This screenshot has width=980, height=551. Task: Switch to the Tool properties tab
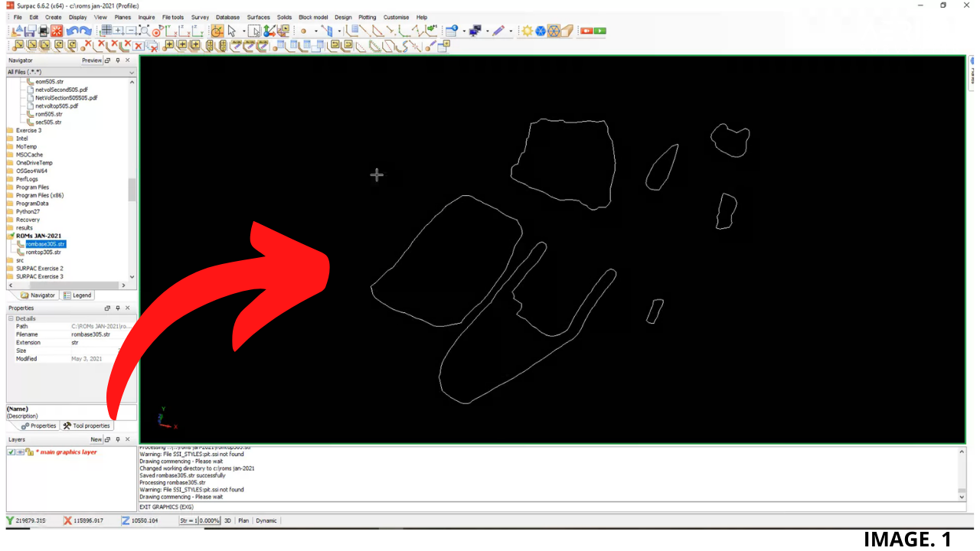pos(87,425)
